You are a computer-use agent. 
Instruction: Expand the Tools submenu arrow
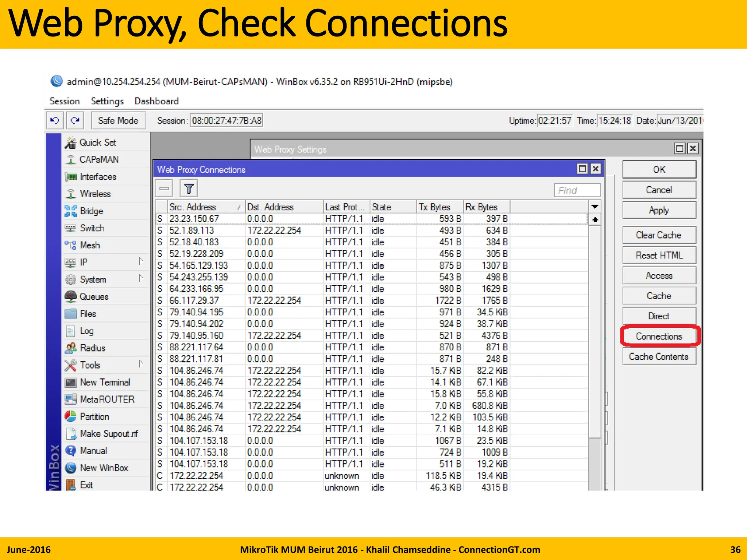[141, 364]
